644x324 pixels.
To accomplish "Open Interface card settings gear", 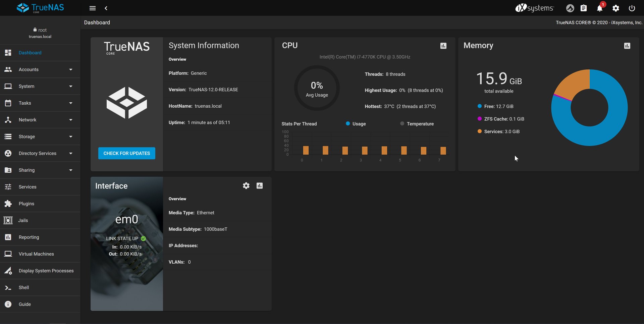I will [x=246, y=186].
